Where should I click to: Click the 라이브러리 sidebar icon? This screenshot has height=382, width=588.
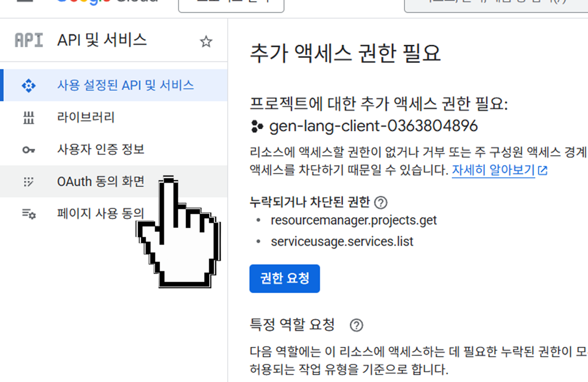[x=29, y=118]
